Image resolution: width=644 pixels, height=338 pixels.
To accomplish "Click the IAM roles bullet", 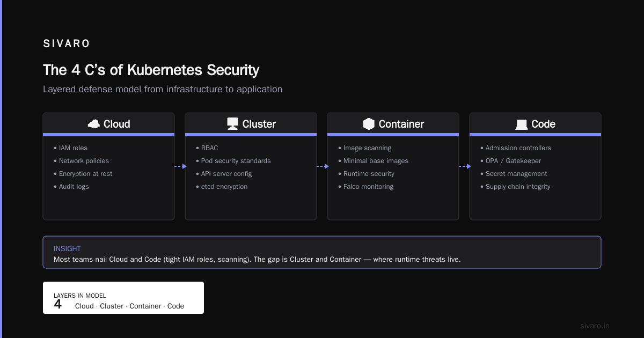I will (x=70, y=148).
